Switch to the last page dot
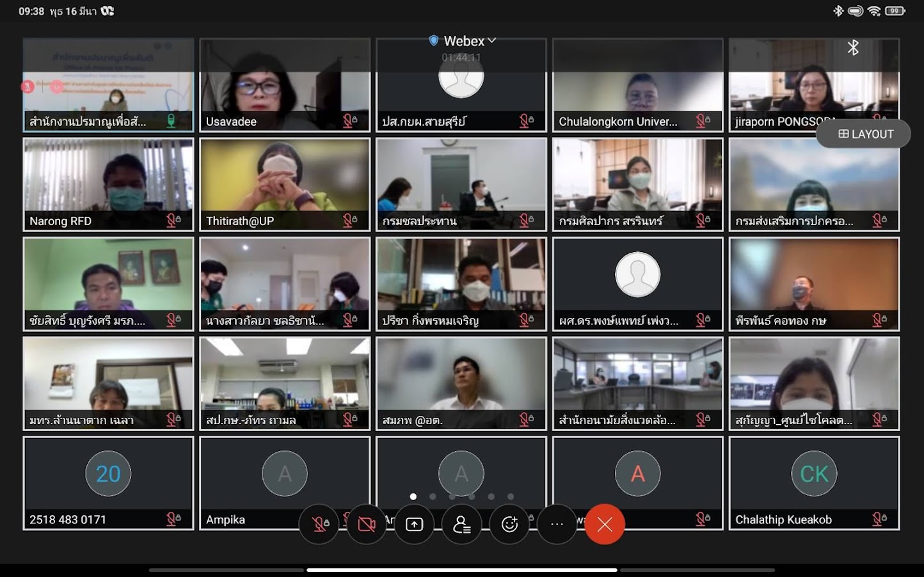 click(511, 496)
